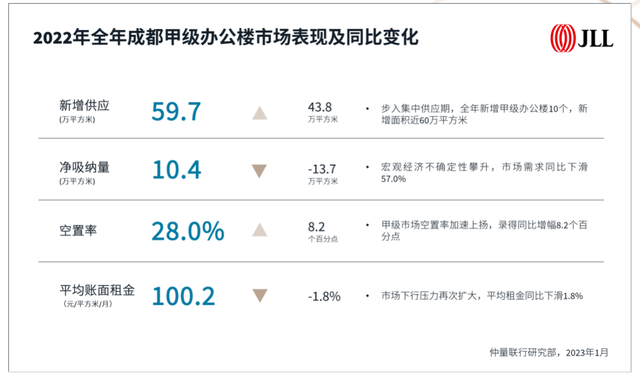The width and height of the screenshot is (640, 377).
Task: Click the -1.8% rent change value
Action: click(324, 296)
